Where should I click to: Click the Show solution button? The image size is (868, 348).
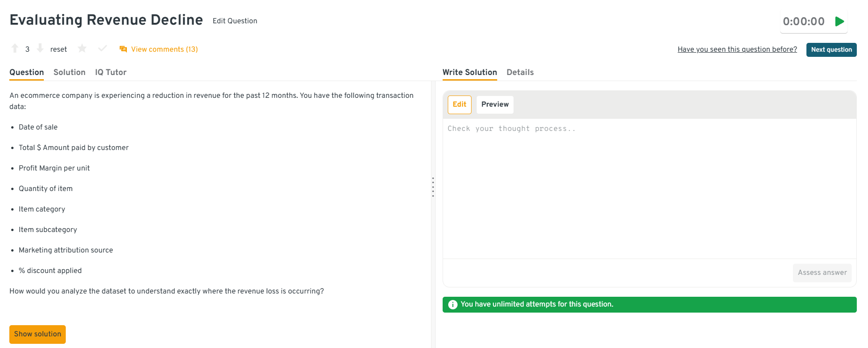coord(37,334)
